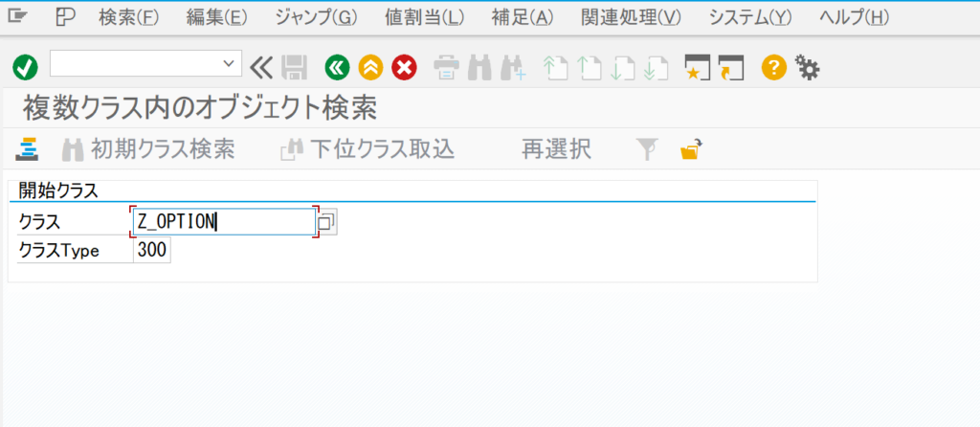Click the 再選択 button
This screenshot has width=980, height=427.
556,149
